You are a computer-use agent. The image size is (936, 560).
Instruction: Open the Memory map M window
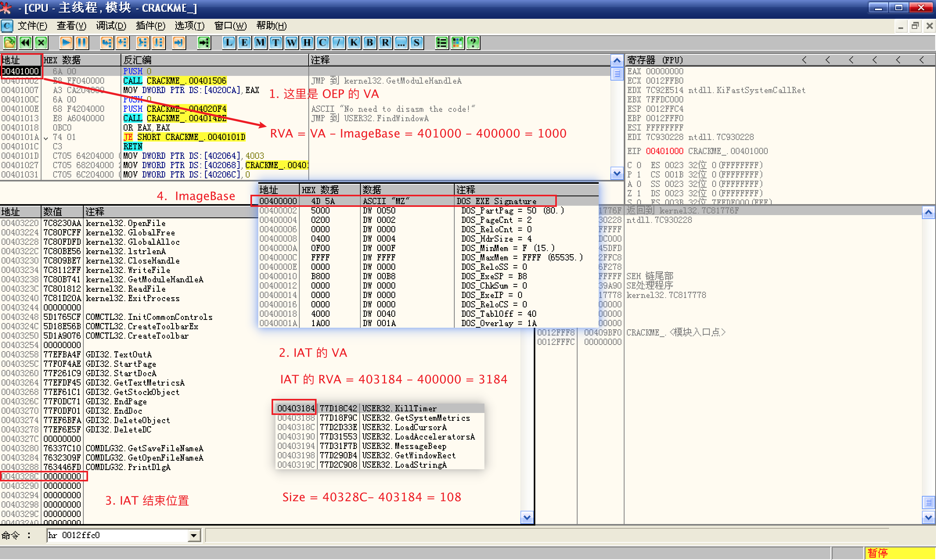pyautogui.click(x=260, y=42)
